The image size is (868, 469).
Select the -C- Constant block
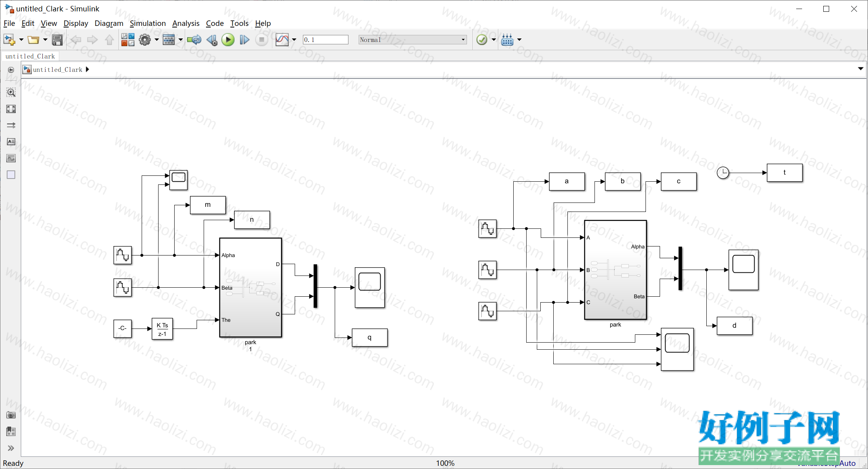coord(122,328)
